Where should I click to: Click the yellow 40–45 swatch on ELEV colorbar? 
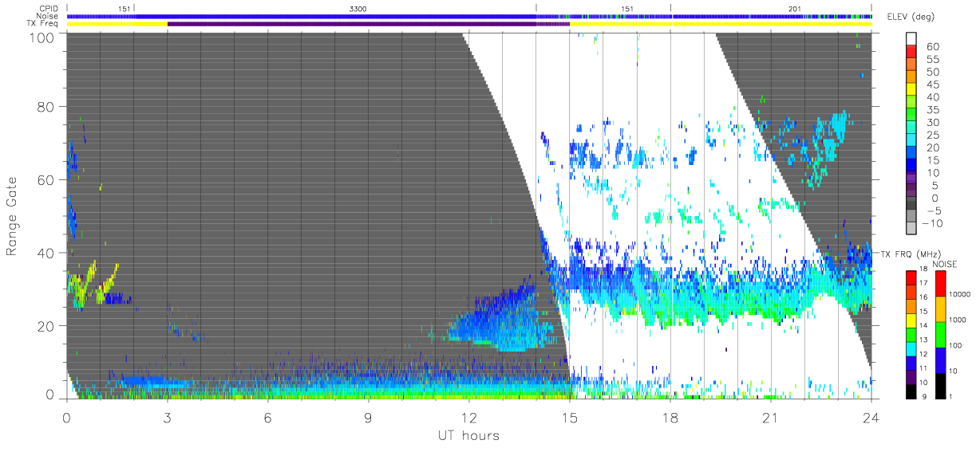(911, 91)
